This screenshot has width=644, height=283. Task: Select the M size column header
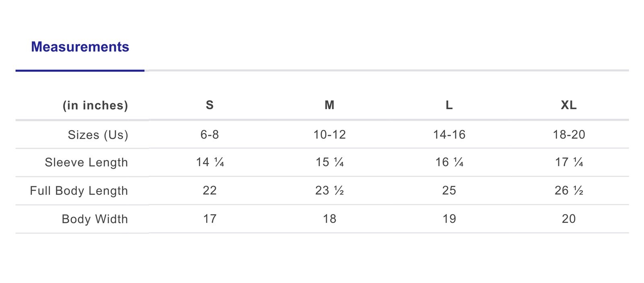(x=330, y=105)
